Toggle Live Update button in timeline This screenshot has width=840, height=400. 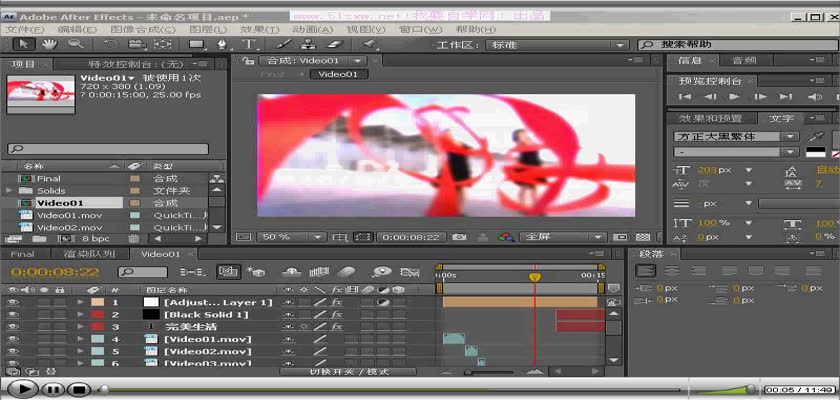(229, 272)
